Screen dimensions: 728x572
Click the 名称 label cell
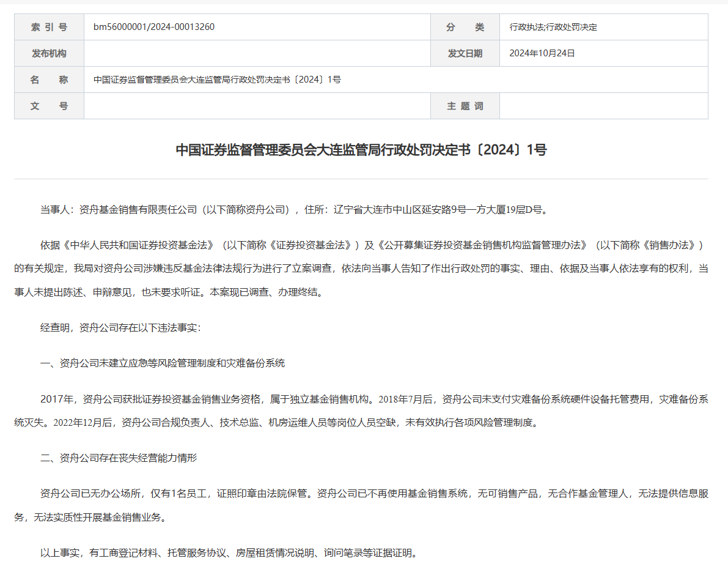(49, 80)
